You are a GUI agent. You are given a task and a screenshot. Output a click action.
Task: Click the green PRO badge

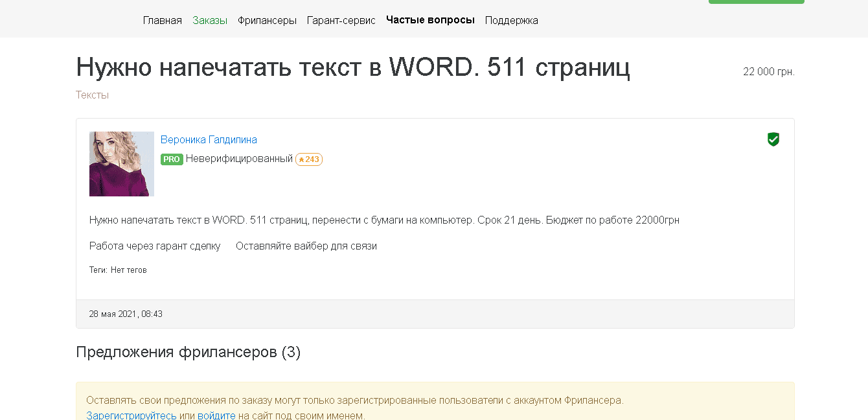tap(172, 159)
